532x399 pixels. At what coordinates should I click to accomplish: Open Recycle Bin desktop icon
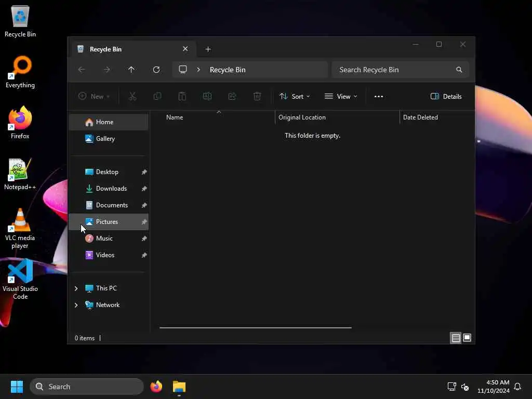coord(20,21)
